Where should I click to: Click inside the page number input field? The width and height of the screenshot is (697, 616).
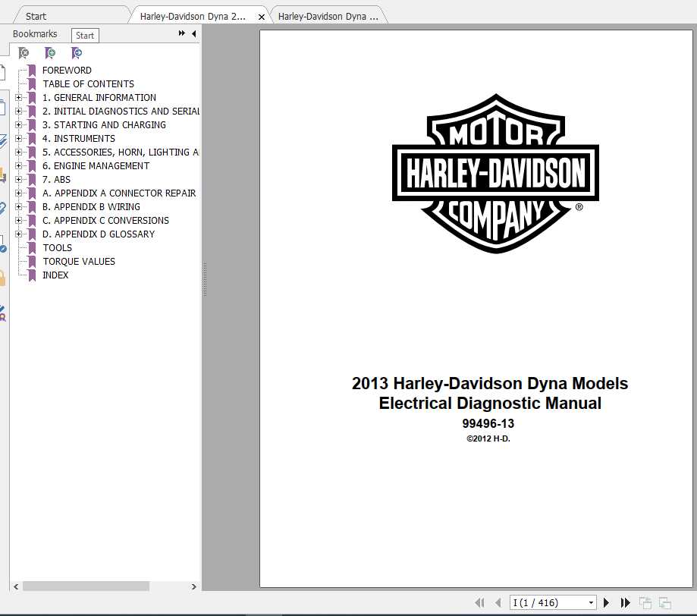(x=538, y=602)
